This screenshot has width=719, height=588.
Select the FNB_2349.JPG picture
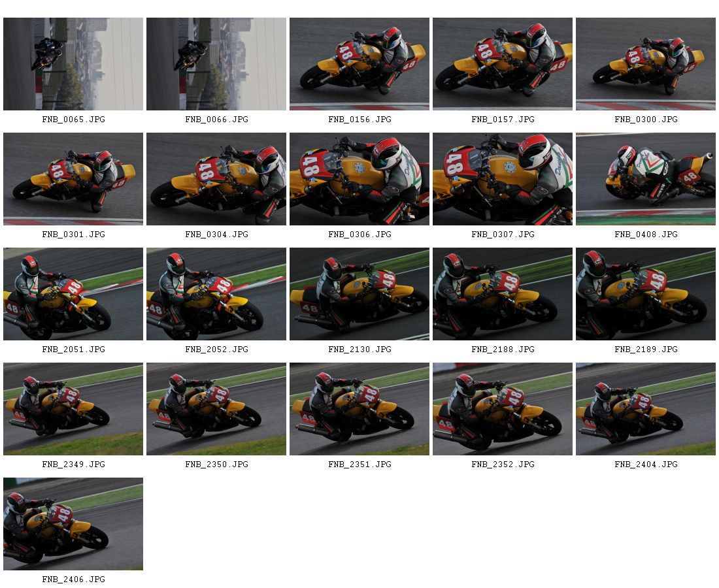pyautogui.click(x=73, y=409)
